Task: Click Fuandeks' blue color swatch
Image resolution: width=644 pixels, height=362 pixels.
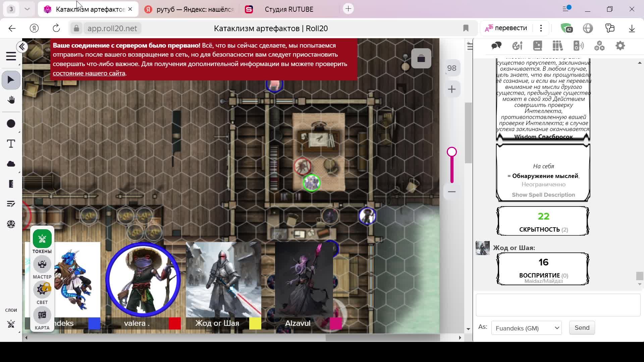Action: click(x=94, y=323)
